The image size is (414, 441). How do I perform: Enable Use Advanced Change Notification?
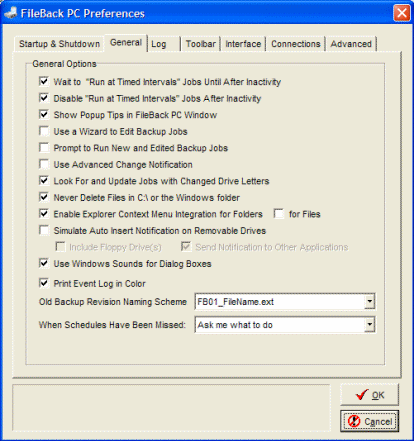[x=44, y=164]
